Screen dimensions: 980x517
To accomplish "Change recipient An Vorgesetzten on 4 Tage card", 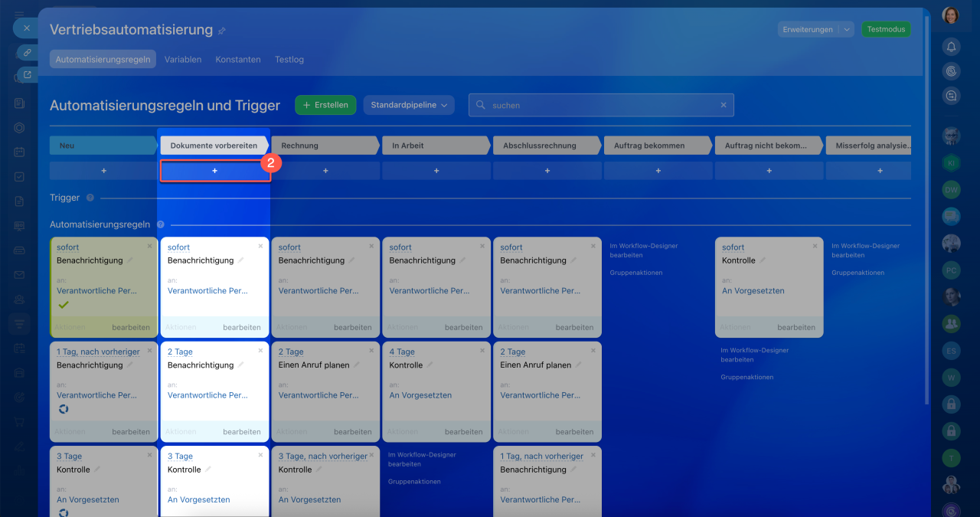I will pyautogui.click(x=420, y=395).
